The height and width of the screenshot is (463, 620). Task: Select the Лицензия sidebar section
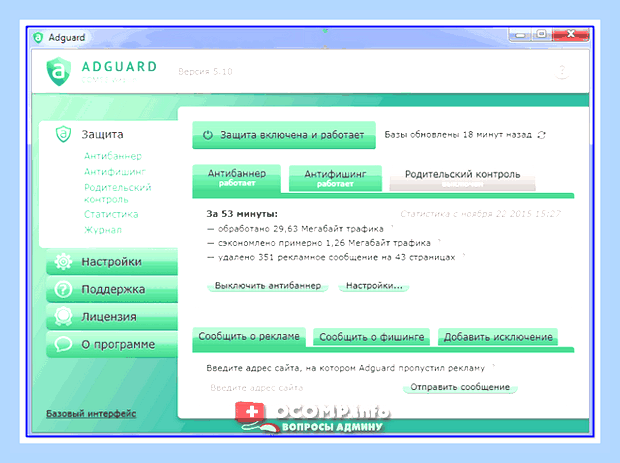point(112,317)
